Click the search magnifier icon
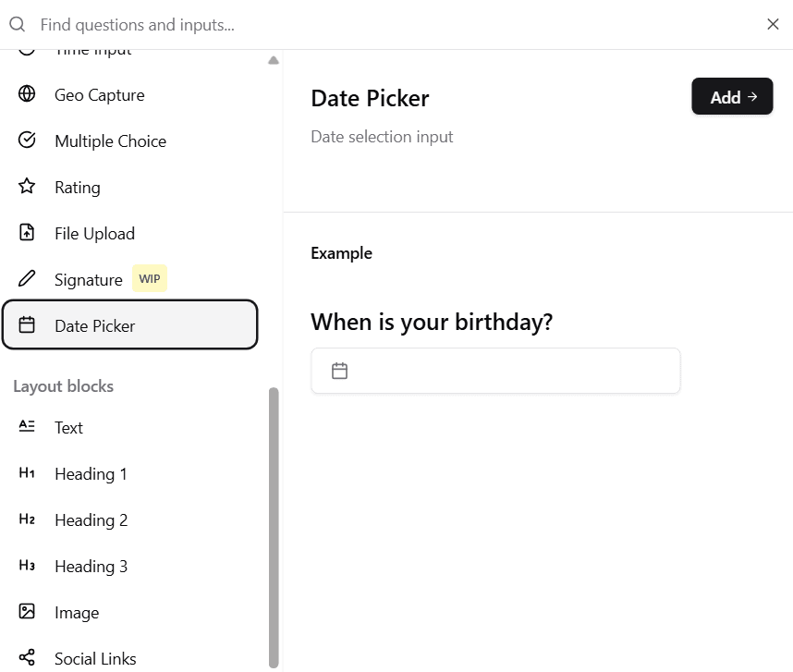 coord(17,24)
